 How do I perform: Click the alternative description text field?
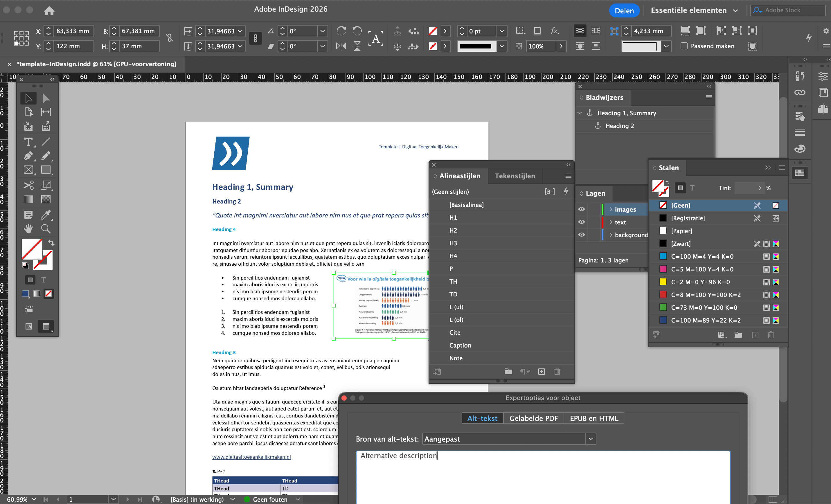tap(539, 472)
